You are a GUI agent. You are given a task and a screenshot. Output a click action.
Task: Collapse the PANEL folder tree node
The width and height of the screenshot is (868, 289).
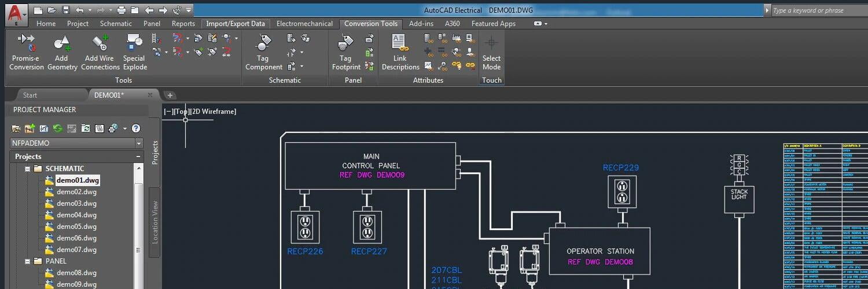27,261
